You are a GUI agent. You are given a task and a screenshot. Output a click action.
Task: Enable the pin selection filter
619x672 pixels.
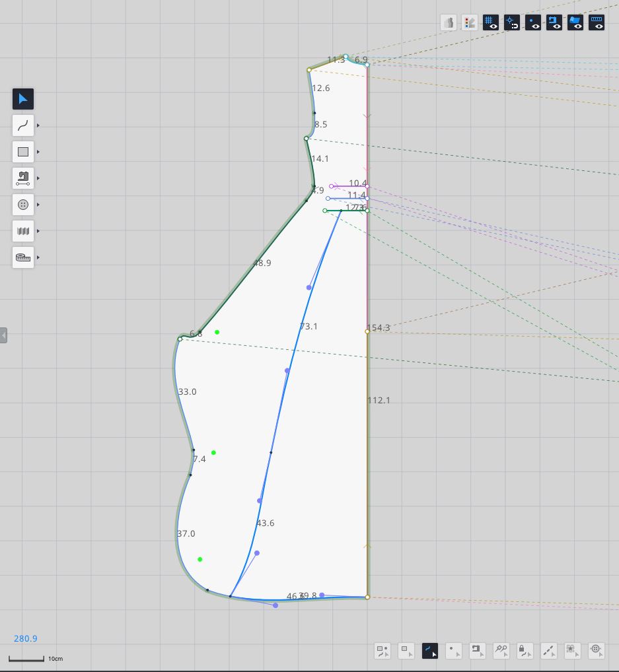tap(501, 650)
